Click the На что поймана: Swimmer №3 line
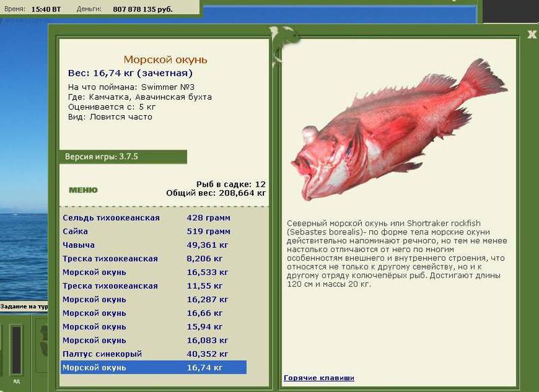Viewport: 539px width, 392px height. [x=131, y=88]
